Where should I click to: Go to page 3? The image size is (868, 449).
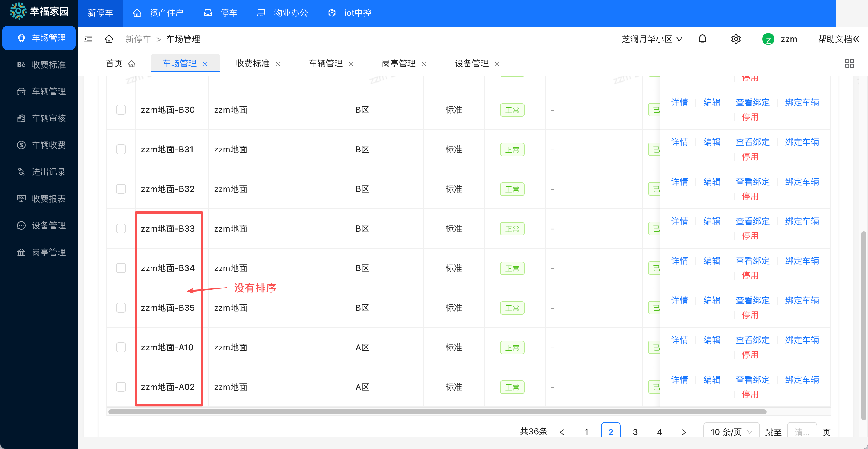tap(635, 432)
